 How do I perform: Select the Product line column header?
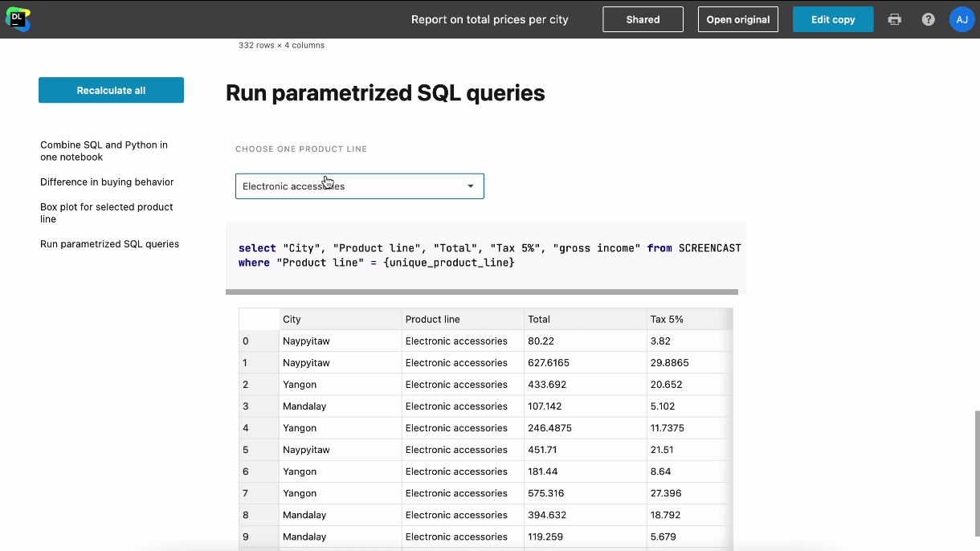[x=463, y=319]
